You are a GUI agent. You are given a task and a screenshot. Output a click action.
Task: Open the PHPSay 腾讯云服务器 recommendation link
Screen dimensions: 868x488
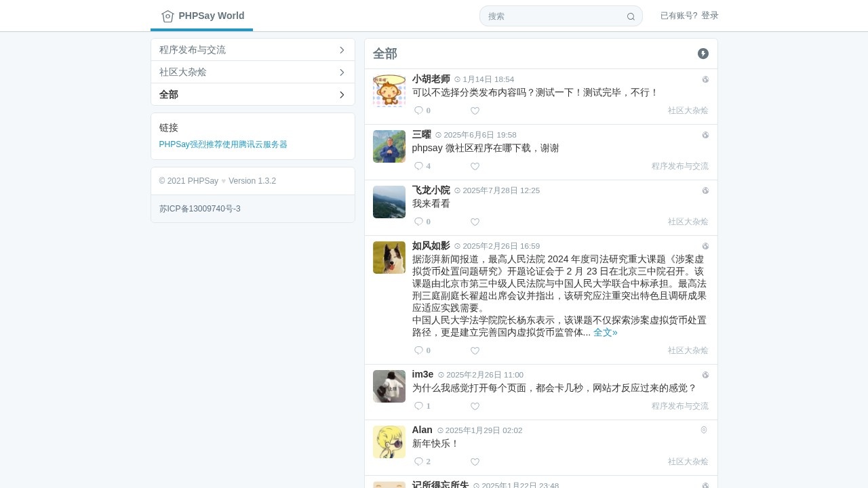pyautogui.click(x=223, y=144)
